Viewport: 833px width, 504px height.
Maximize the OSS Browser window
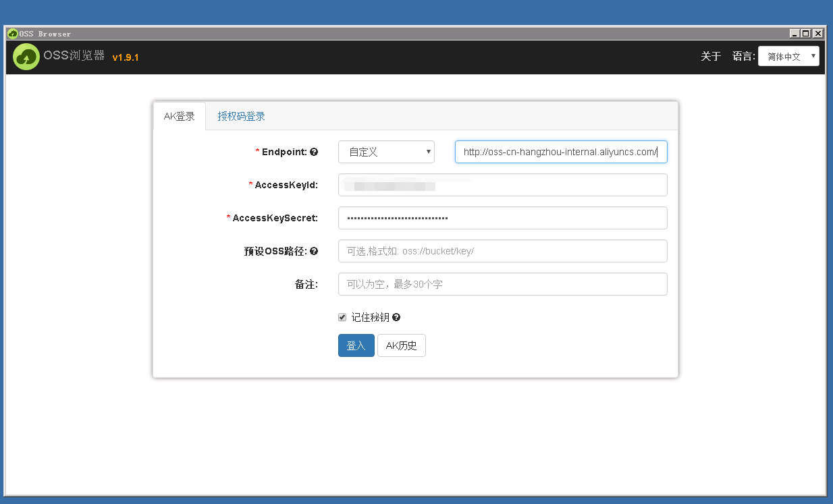[x=806, y=33]
